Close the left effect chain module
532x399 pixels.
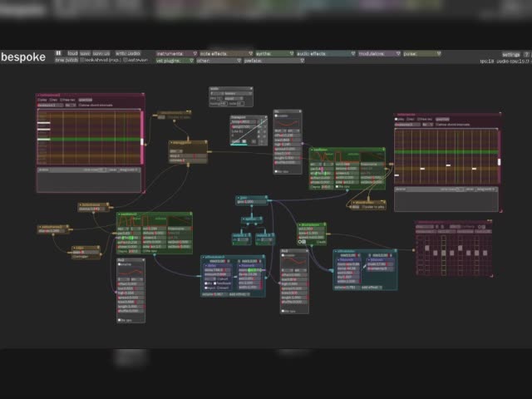click(x=264, y=257)
